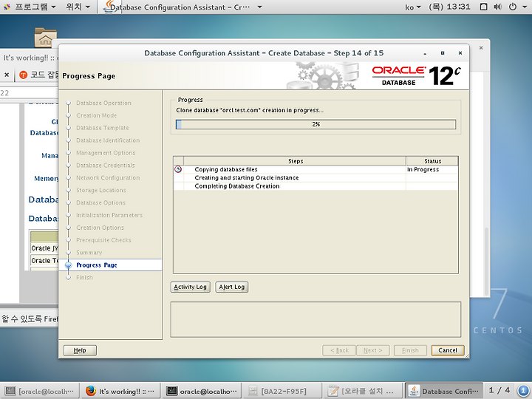This screenshot has width=532, height=399.
Task: Switch to the 오라클 설치 editor taskbar item
Action: coord(363,391)
